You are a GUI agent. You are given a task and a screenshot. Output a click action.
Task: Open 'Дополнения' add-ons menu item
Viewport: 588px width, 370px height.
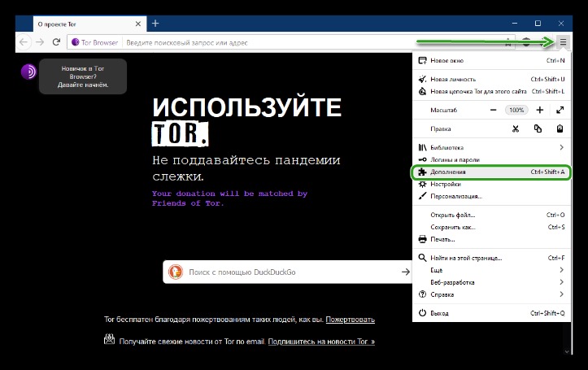491,172
